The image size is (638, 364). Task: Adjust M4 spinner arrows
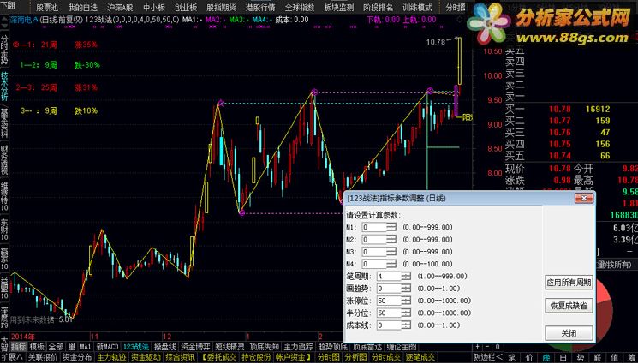[391, 264]
